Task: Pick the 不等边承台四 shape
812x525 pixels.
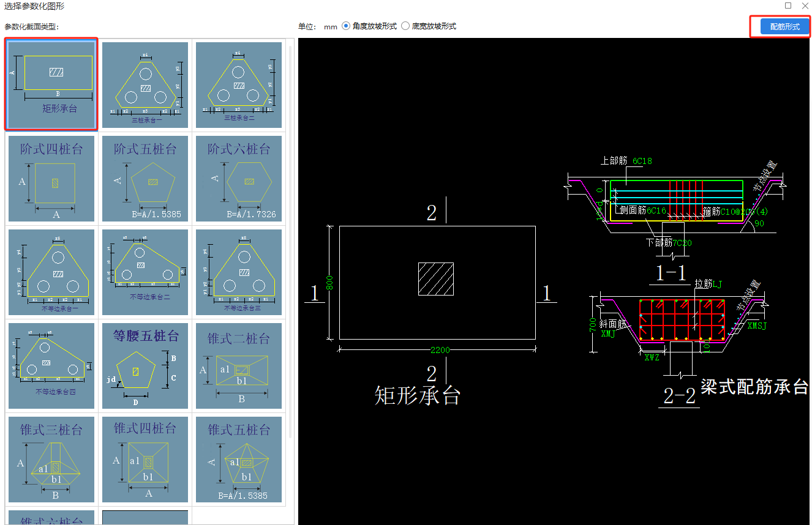Action: 51,365
